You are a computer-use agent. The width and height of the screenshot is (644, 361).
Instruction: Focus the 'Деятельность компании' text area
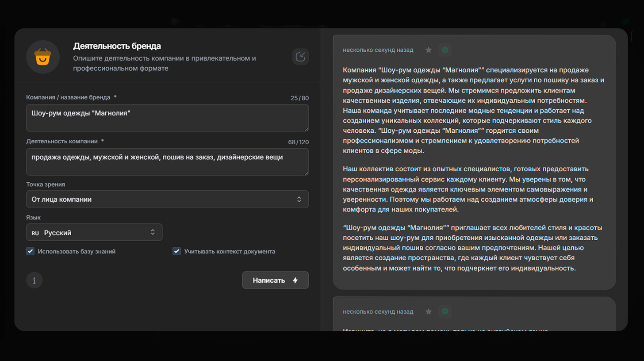click(x=168, y=162)
